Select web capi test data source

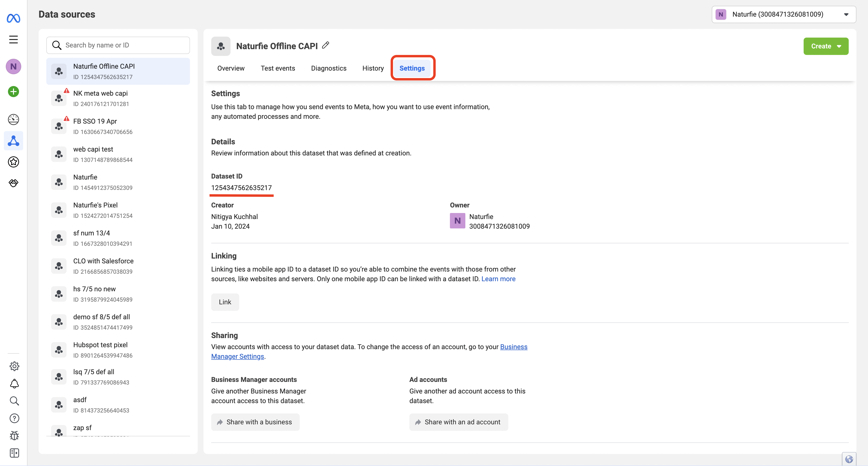click(x=118, y=154)
